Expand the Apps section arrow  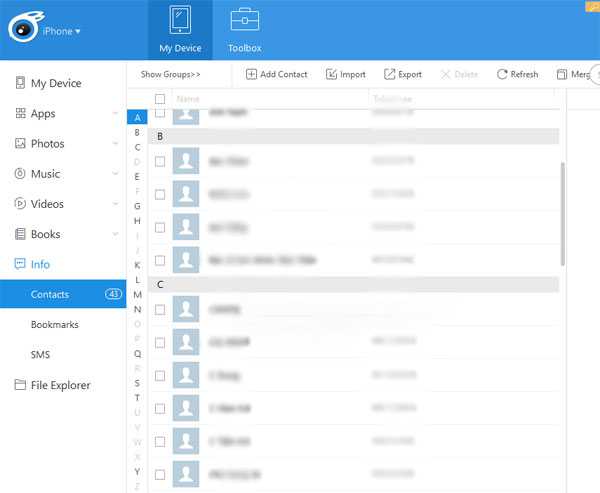[x=115, y=113]
